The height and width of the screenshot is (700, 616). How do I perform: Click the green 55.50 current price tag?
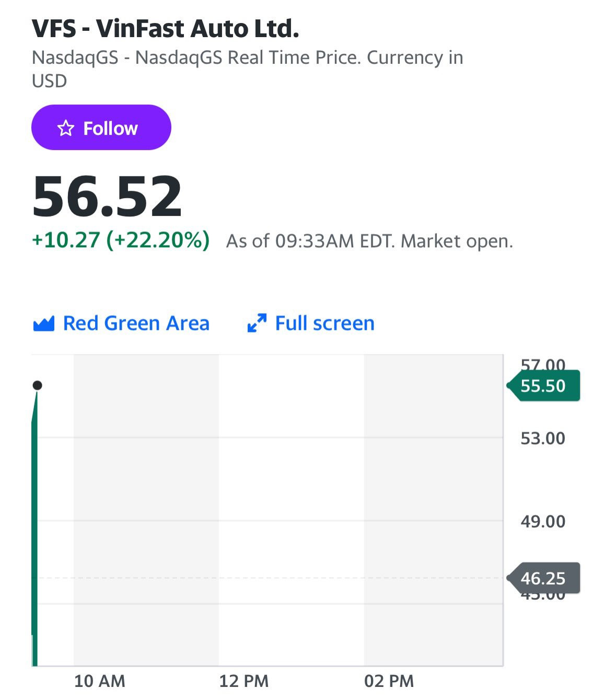[543, 386]
